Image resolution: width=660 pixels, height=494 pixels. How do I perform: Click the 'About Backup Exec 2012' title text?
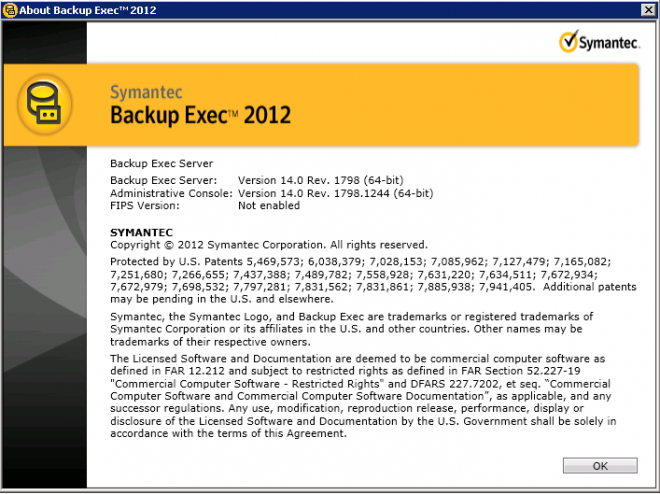88,10
